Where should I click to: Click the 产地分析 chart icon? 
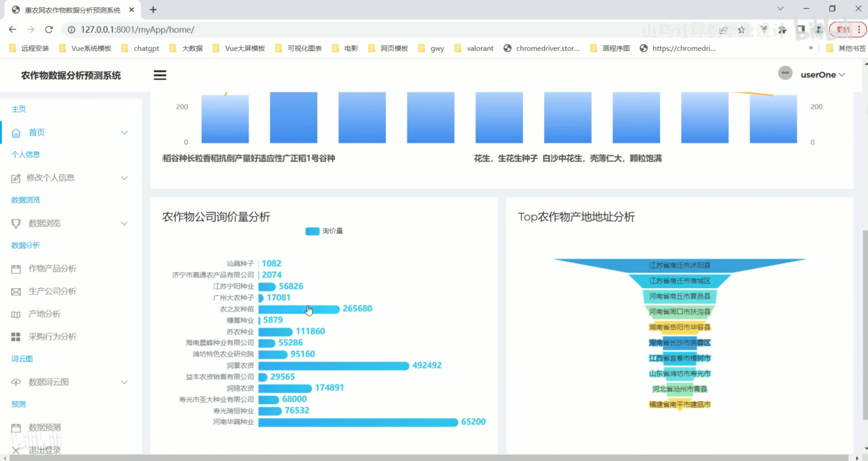[x=16, y=314]
